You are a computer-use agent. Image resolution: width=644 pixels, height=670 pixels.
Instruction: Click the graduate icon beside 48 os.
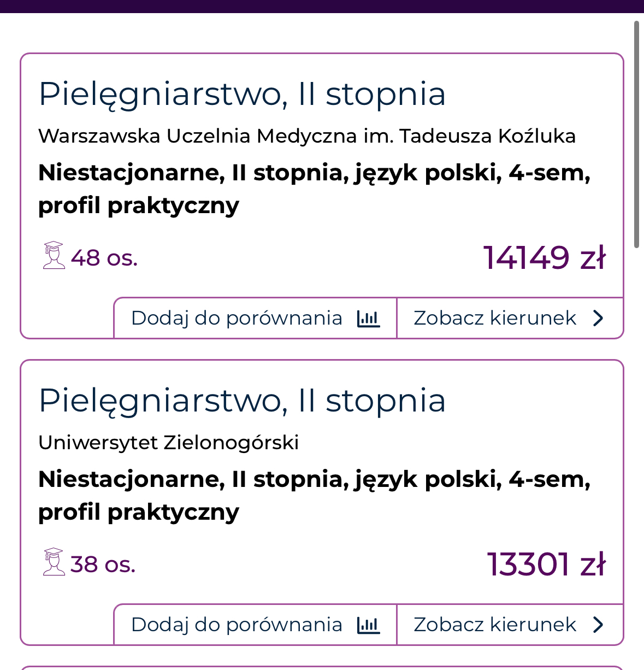click(54, 255)
